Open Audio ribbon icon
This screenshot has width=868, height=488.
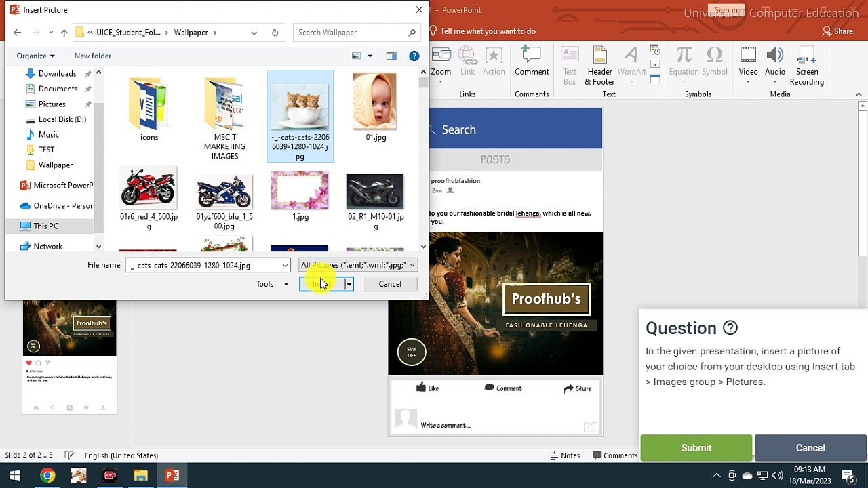point(775,64)
